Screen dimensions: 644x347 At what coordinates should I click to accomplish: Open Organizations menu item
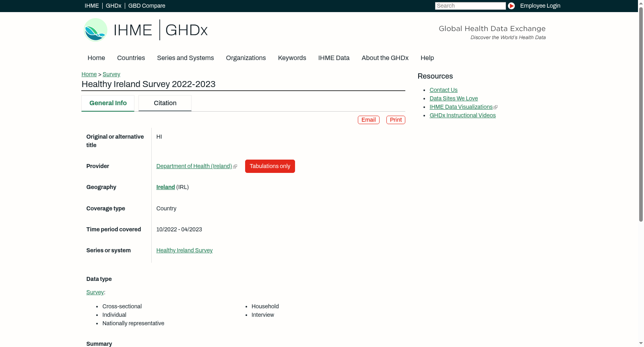246,58
